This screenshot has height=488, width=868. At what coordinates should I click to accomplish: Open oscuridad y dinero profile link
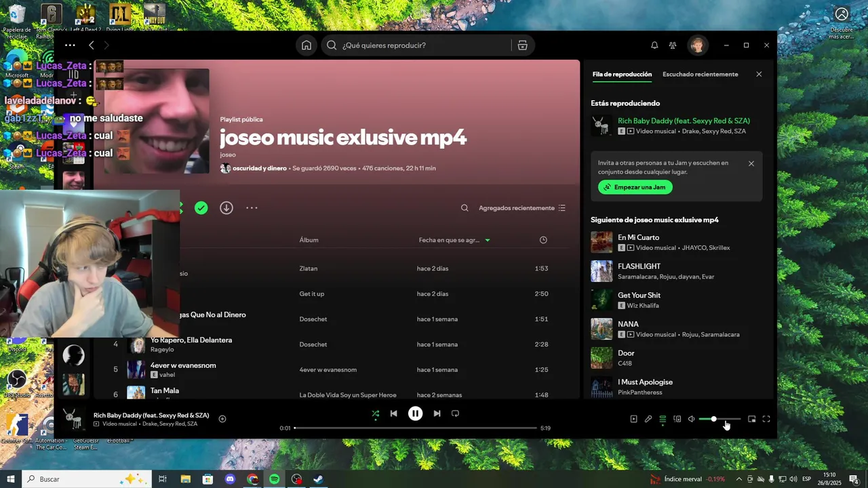click(259, 168)
